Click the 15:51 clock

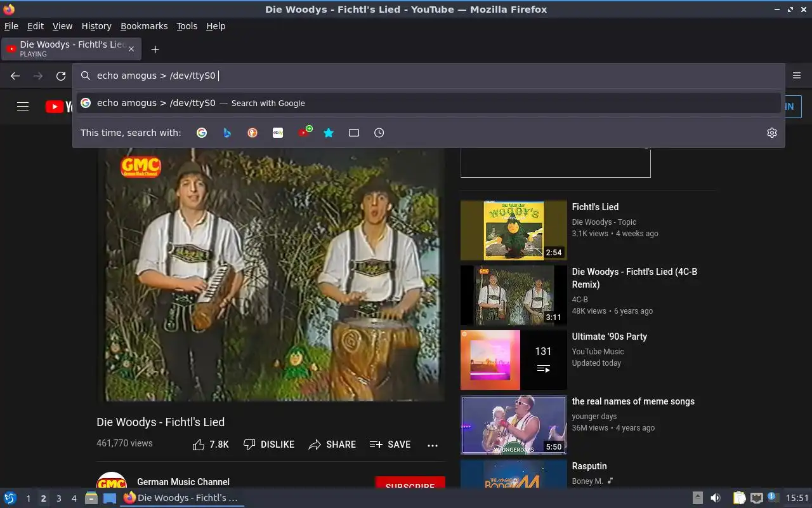coord(797,498)
